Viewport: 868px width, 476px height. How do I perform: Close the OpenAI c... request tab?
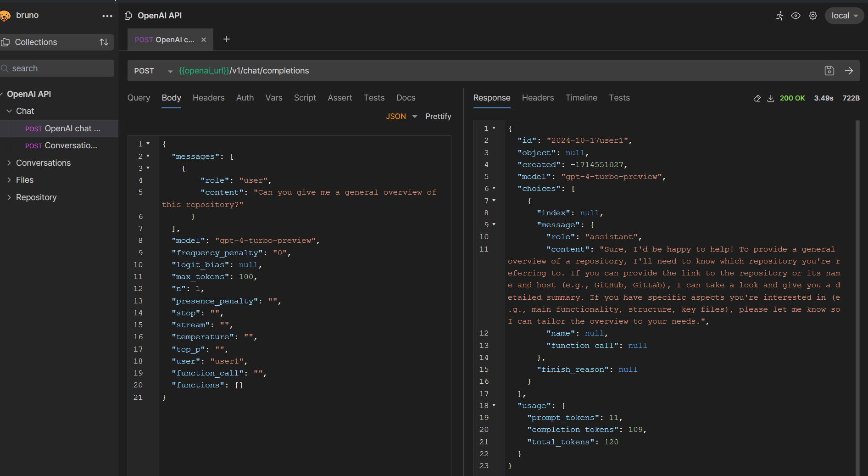click(x=204, y=40)
